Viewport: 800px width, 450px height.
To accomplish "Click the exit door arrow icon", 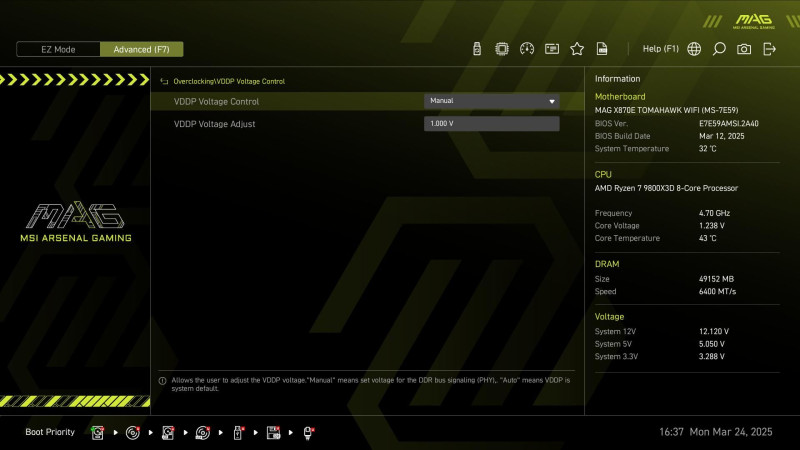I will pos(769,49).
